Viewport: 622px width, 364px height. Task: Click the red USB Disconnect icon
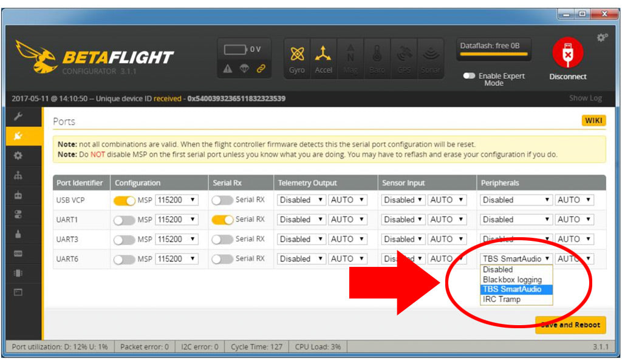coord(568,53)
